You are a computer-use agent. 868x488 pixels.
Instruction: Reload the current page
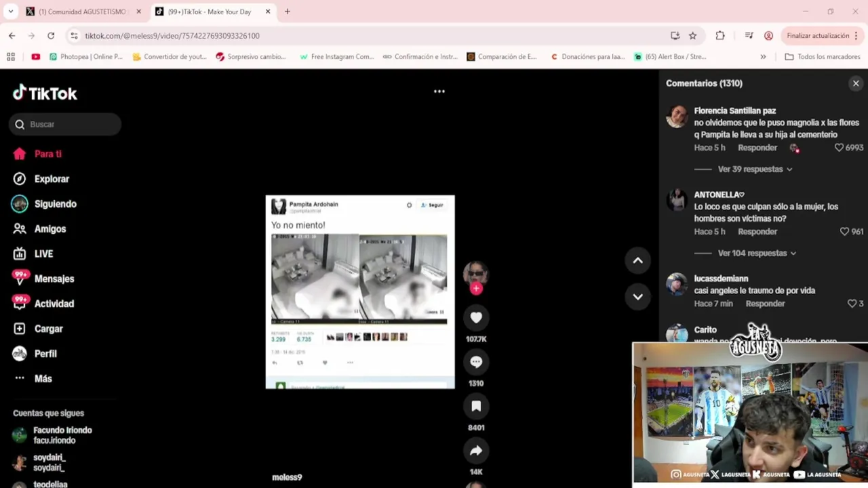(x=51, y=35)
